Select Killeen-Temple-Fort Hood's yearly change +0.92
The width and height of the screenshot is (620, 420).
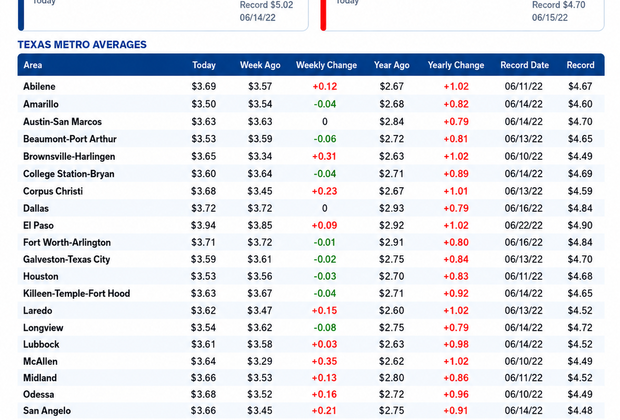click(456, 293)
